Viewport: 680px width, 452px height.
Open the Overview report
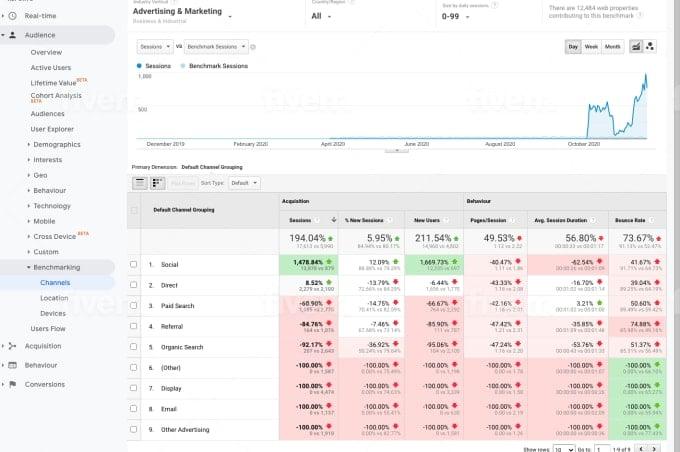[46, 52]
